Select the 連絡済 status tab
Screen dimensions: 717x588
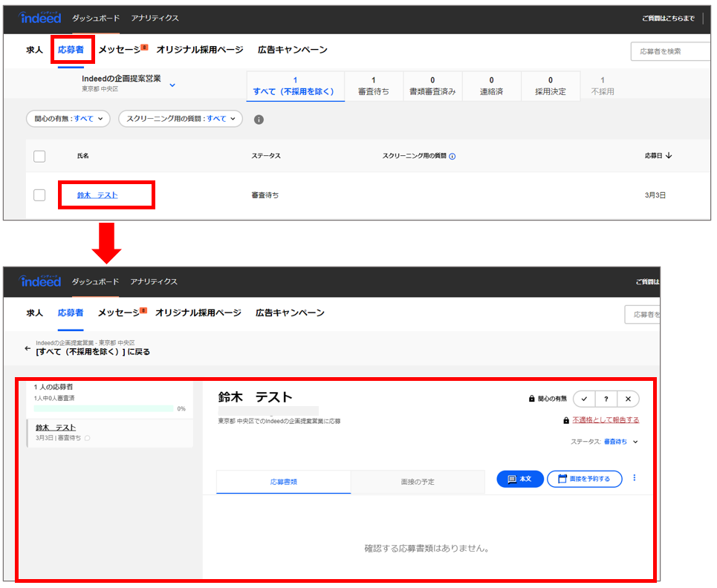pos(492,86)
